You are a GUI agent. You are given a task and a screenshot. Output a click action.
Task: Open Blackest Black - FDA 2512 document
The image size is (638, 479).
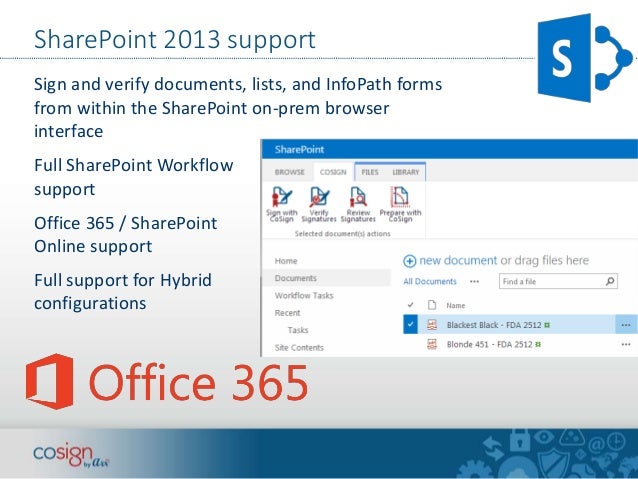point(494,325)
